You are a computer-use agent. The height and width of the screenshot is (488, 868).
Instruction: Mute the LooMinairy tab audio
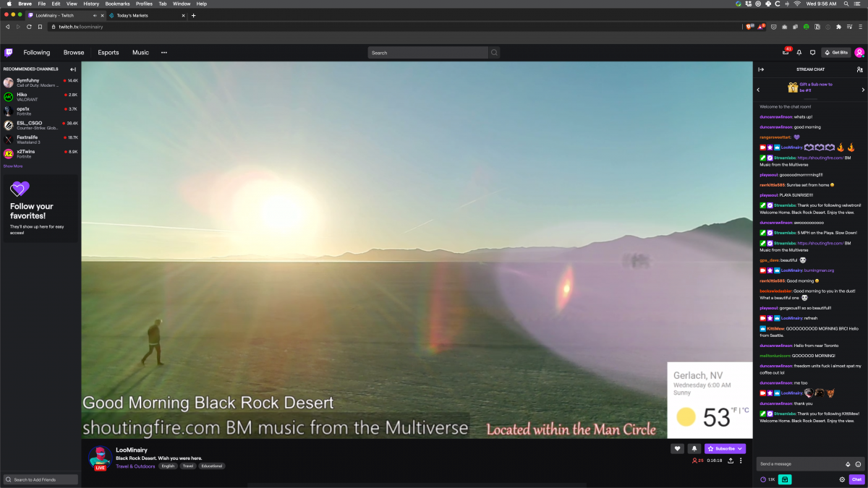tap(95, 15)
